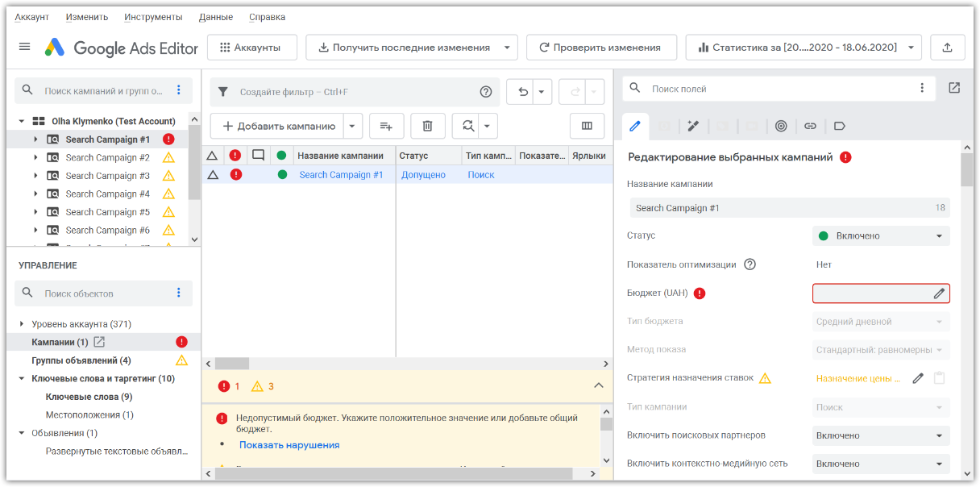Expand Search Campaign #3 tree node
Screen dimensions: 980x487
pyautogui.click(x=35, y=176)
